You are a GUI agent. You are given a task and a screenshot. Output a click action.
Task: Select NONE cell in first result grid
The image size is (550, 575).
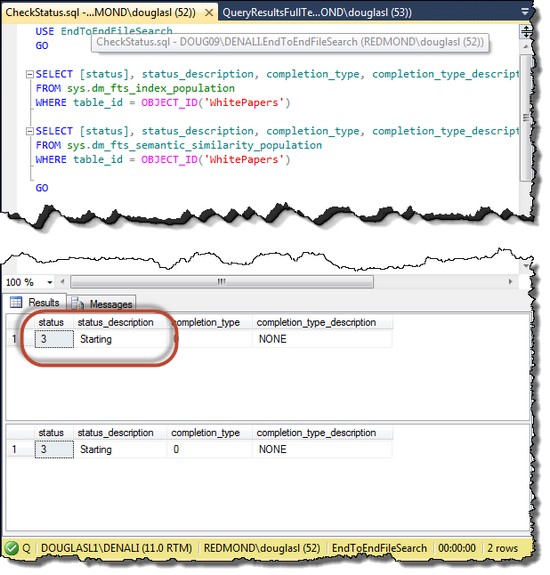pos(322,339)
